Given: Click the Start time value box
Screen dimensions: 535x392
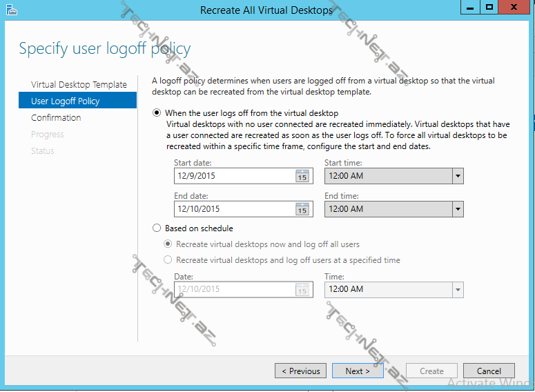Looking at the screenshot, I should (387, 176).
